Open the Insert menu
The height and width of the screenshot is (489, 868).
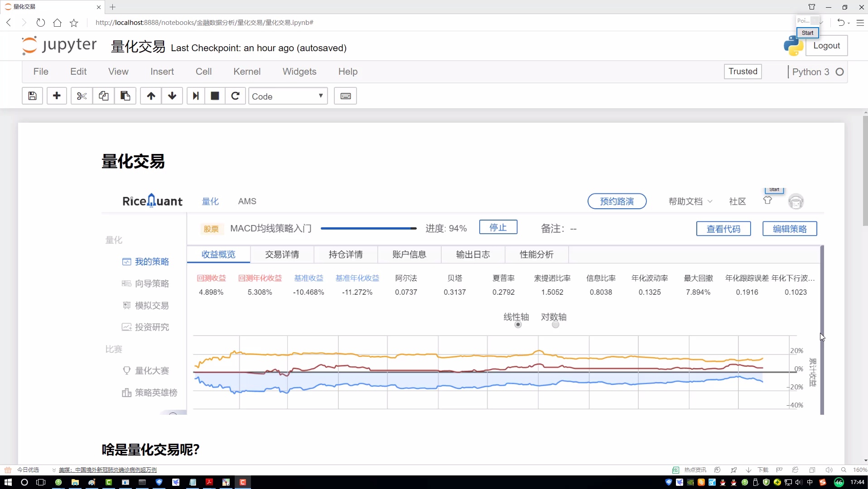162,72
